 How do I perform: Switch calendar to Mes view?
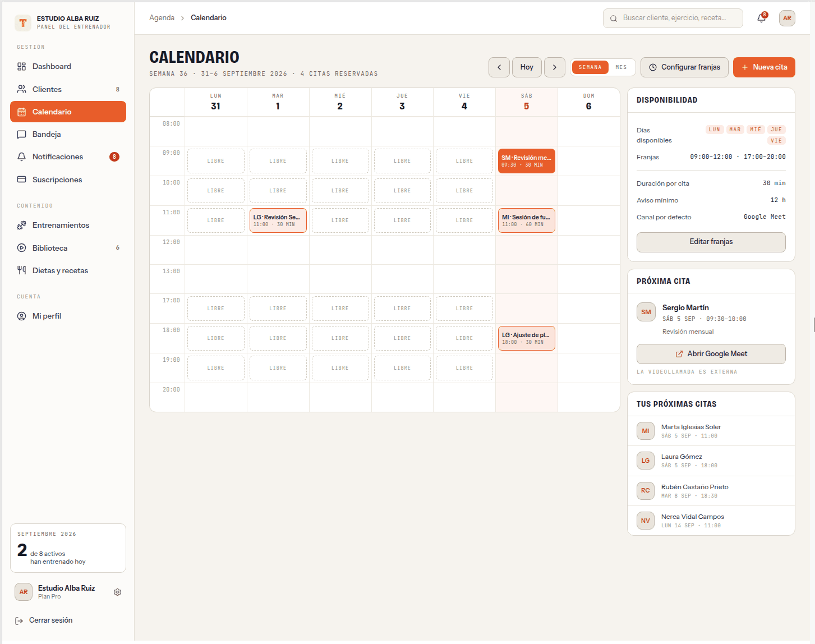(621, 67)
